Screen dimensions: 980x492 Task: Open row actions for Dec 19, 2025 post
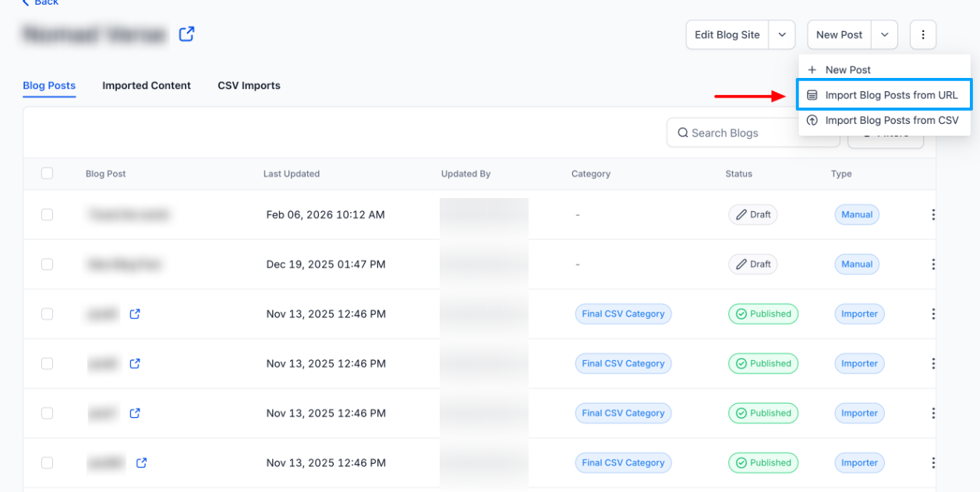[932, 264]
